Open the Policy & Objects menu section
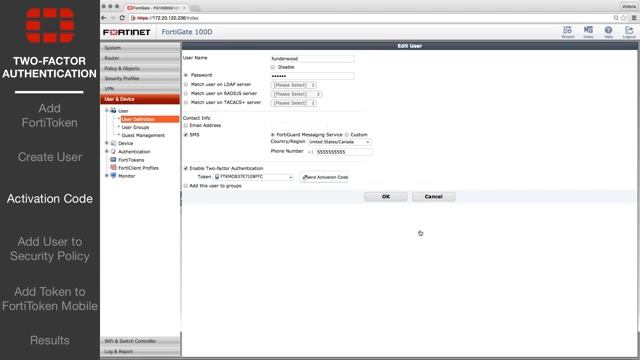Viewport: 640px width, 360px height. pos(140,68)
